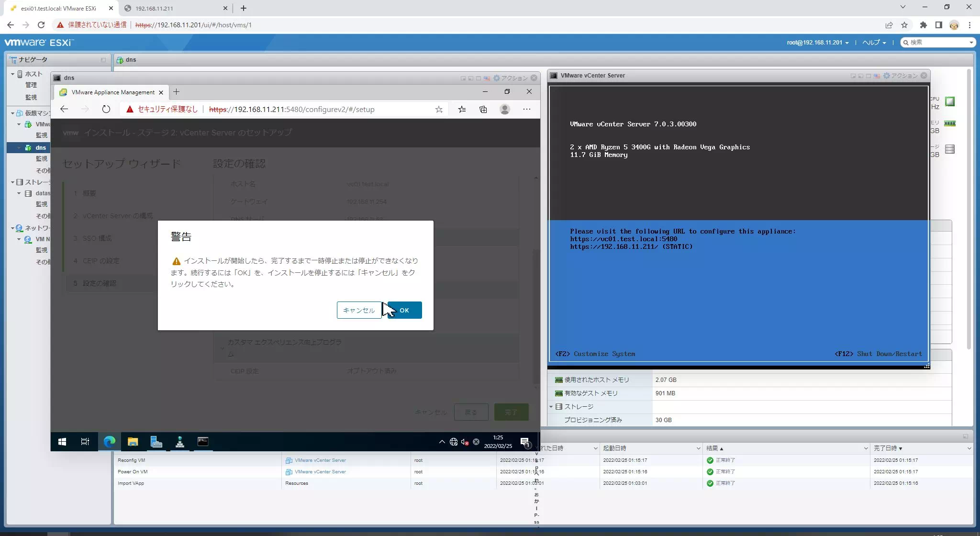Click the network globe tray icon in VM
This screenshot has height=536, width=980.
coord(454,442)
